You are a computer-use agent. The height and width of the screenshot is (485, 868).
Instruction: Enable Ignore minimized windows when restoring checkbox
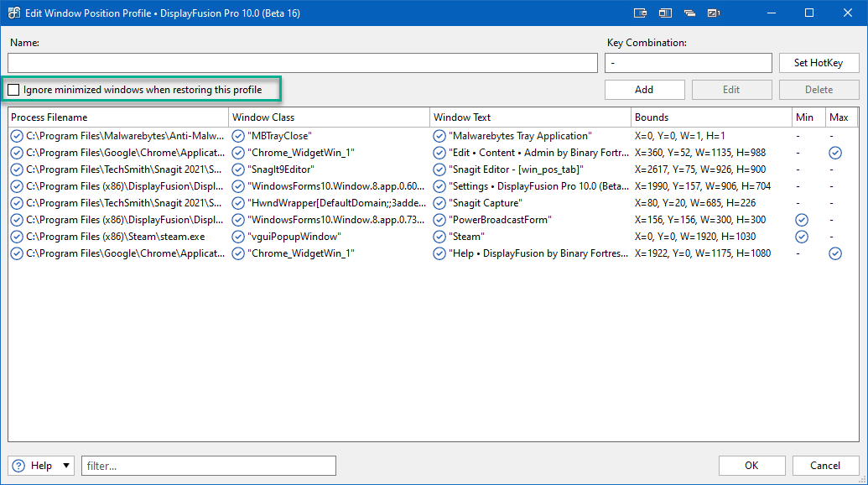(x=14, y=90)
